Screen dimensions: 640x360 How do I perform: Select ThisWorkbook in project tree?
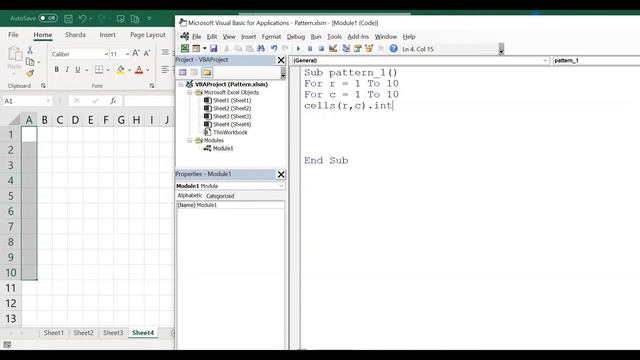[230, 132]
